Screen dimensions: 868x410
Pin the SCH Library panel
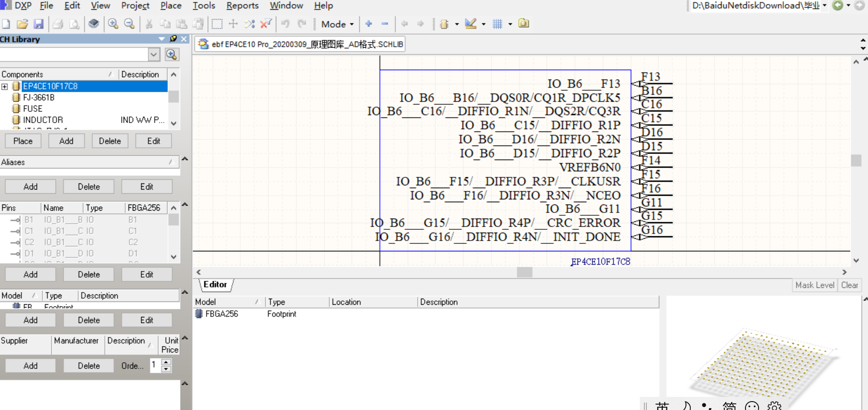(174, 39)
